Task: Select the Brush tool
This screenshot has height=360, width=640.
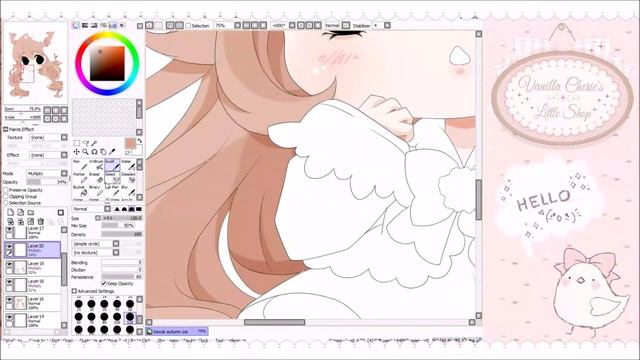Action: point(112,165)
